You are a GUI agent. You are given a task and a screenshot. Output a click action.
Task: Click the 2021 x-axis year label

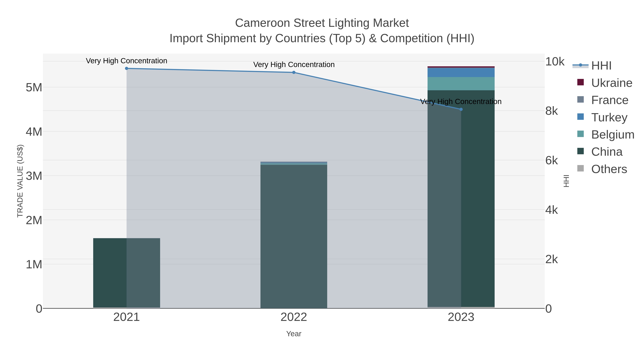click(126, 317)
